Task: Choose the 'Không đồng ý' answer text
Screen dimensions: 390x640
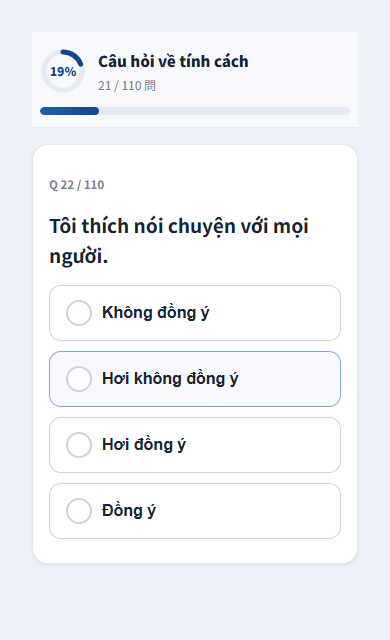Action: [x=155, y=313]
